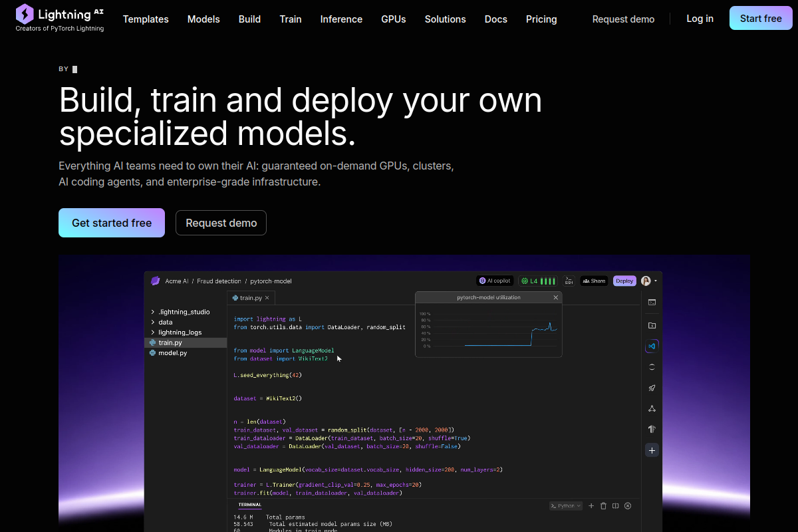Open the AI copilot button
This screenshot has height=532, width=798.
coord(495,281)
